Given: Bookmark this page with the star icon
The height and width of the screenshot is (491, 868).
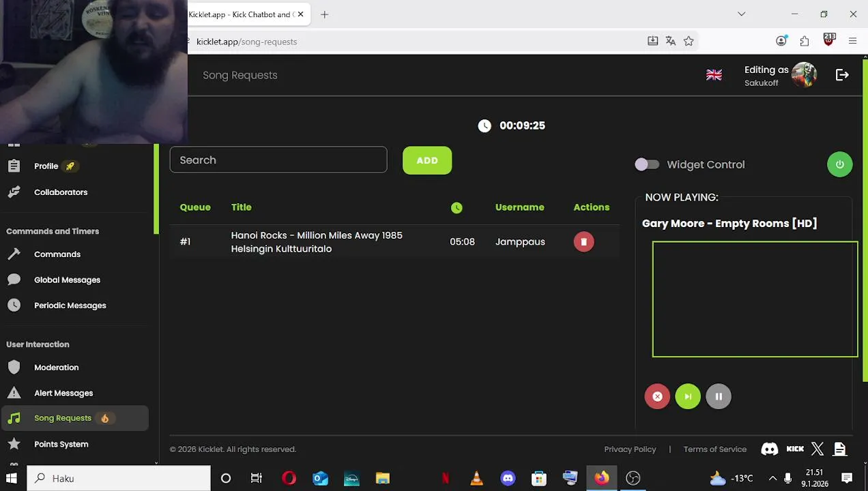Looking at the screenshot, I should 689,41.
